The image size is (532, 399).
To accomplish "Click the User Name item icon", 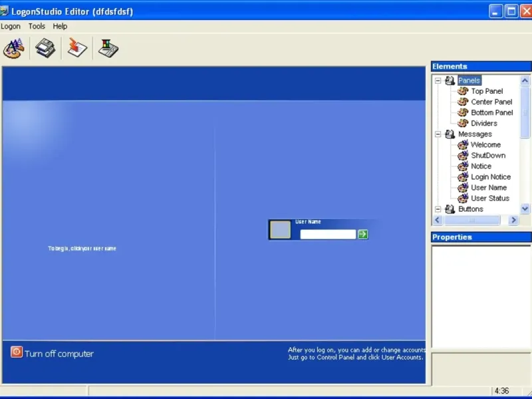I will [x=463, y=188].
